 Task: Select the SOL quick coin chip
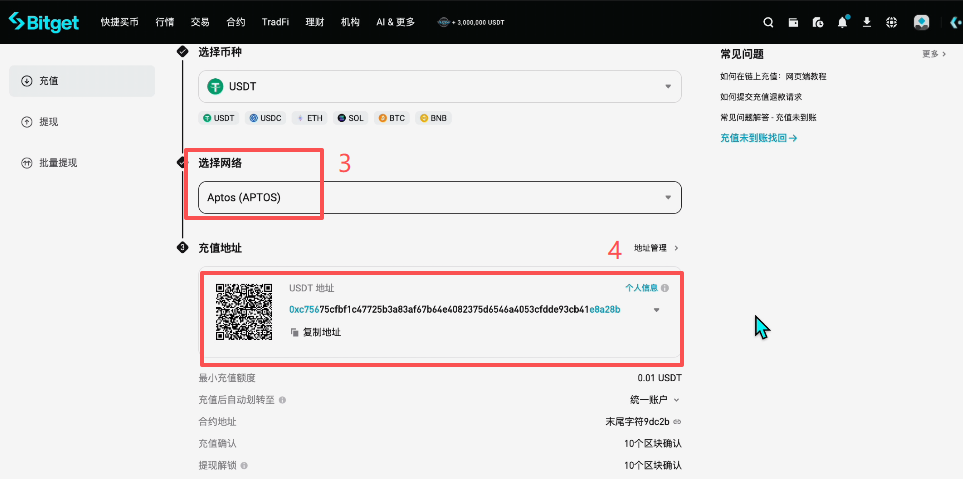point(351,118)
